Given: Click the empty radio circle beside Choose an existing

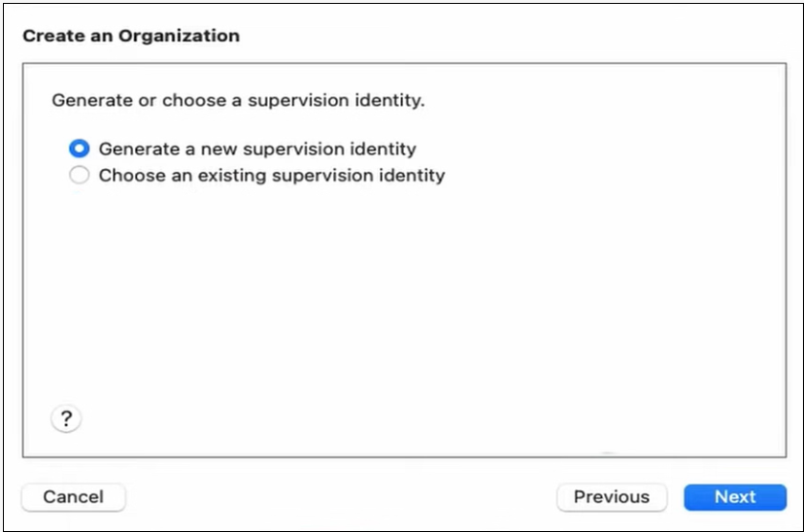Looking at the screenshot, I should (x=80, y=176).
